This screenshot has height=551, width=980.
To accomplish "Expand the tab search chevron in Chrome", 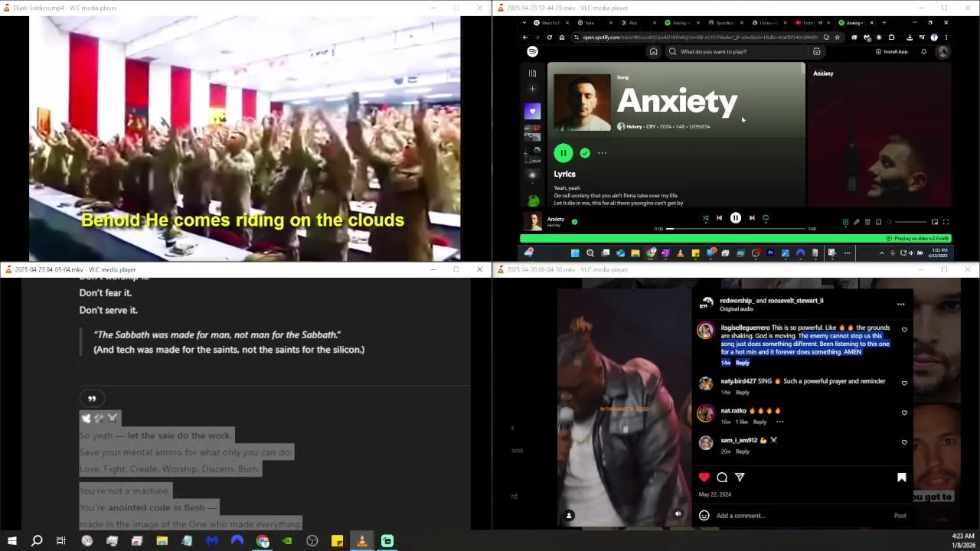I will (524, 23).
